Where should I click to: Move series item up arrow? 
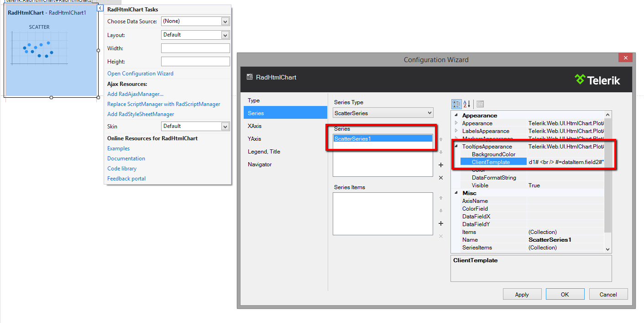click(441, 198)
